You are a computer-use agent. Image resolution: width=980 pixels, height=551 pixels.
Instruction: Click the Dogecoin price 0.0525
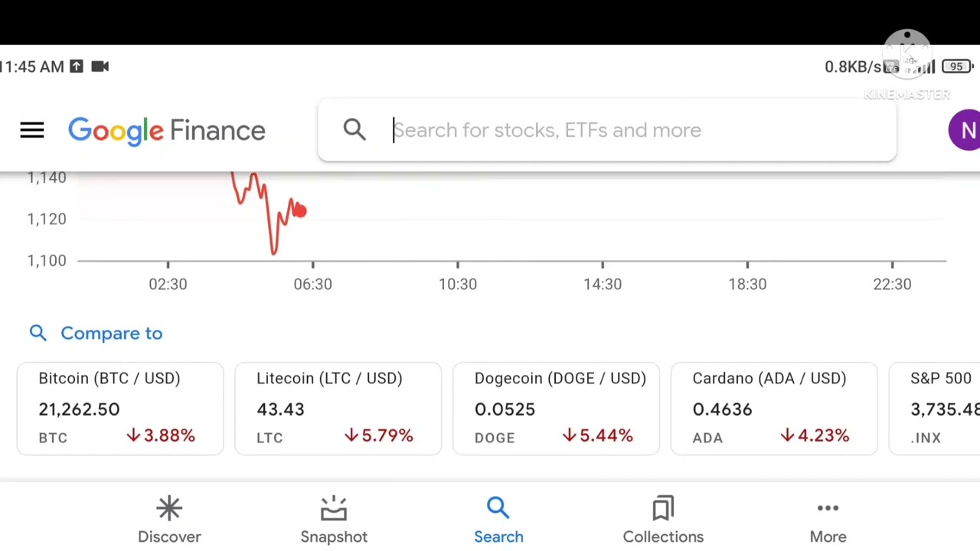505,409
